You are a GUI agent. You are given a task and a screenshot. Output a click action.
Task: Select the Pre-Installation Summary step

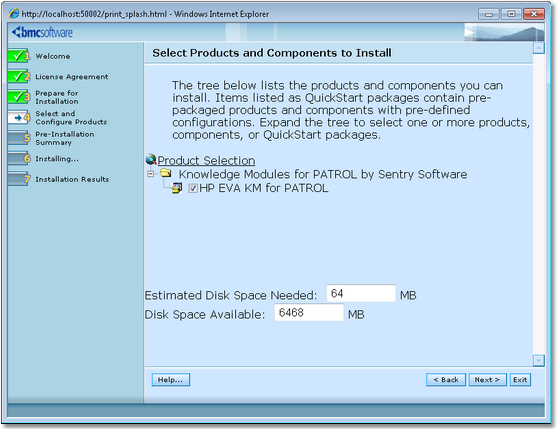(65, 138)
